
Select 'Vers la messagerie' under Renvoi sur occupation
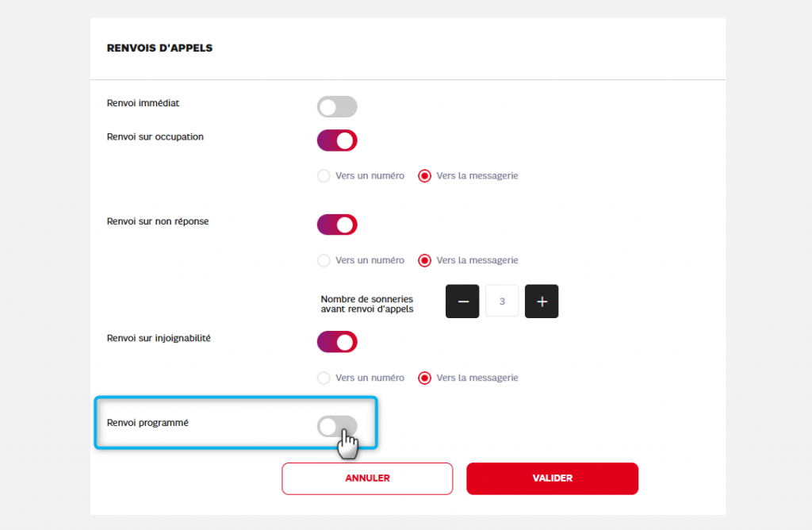point(425,176)
